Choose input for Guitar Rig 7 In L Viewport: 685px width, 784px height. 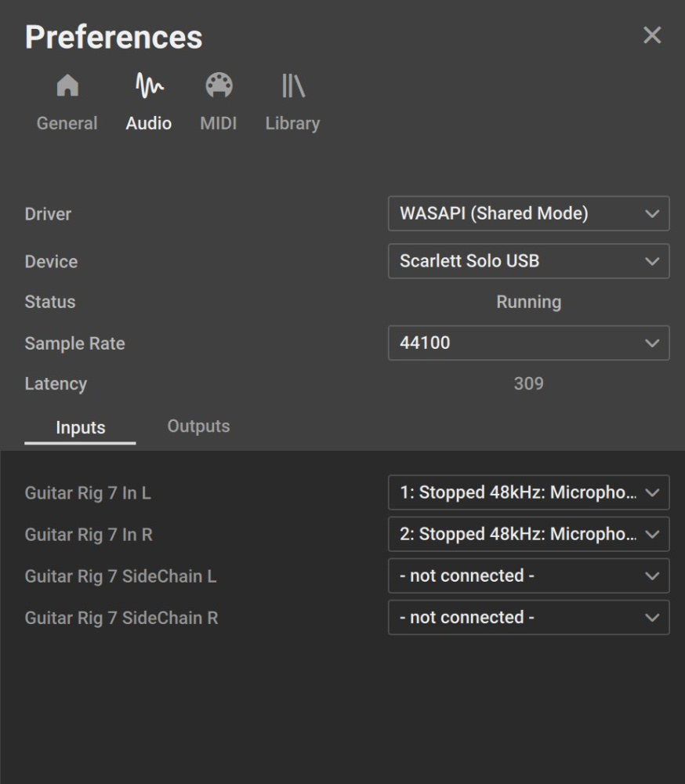[x=528, y=492]
